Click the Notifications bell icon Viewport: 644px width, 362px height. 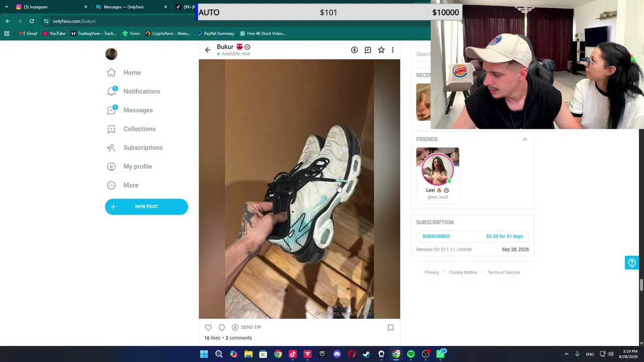click(x=111, y=91)
